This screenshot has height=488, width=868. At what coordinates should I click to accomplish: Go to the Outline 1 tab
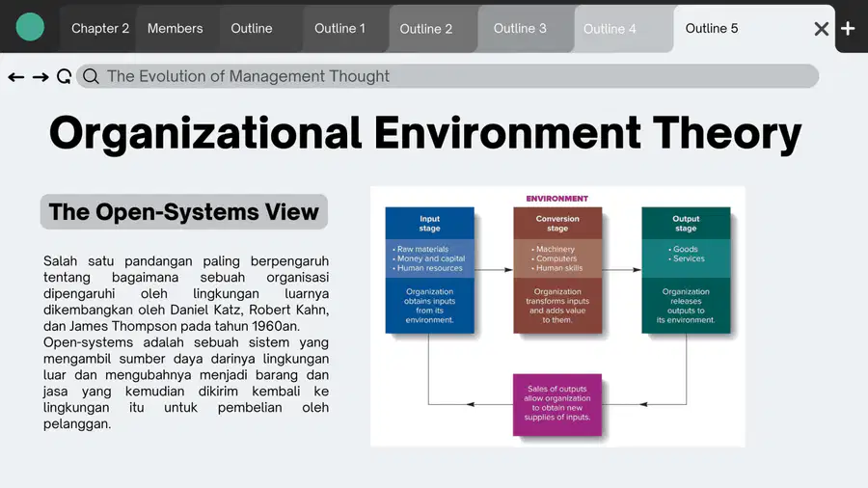click(339, 28)
